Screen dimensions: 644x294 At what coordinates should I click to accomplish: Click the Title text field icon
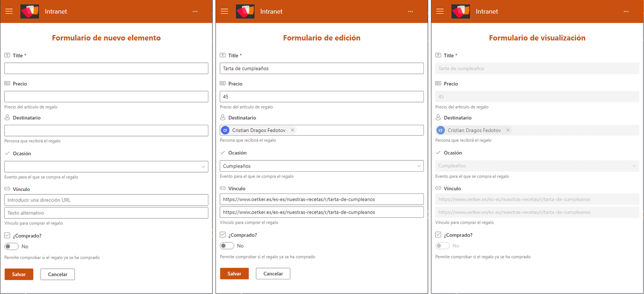point(7,55)
